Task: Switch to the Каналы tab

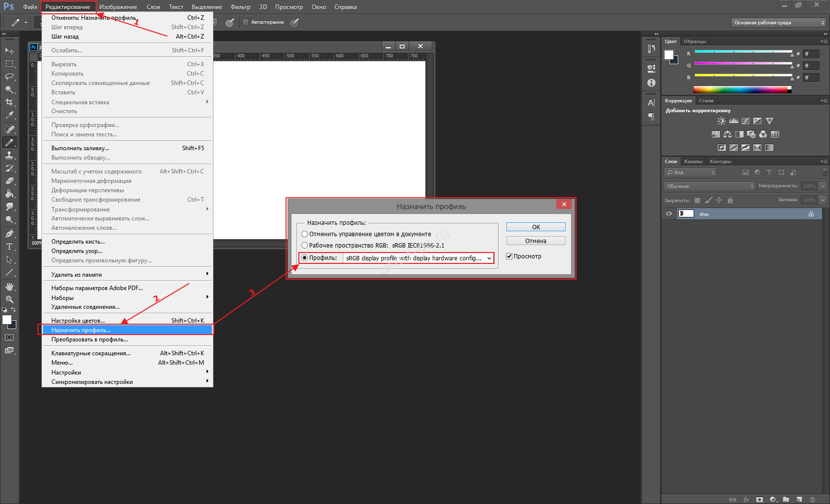Action: (693, 162)
